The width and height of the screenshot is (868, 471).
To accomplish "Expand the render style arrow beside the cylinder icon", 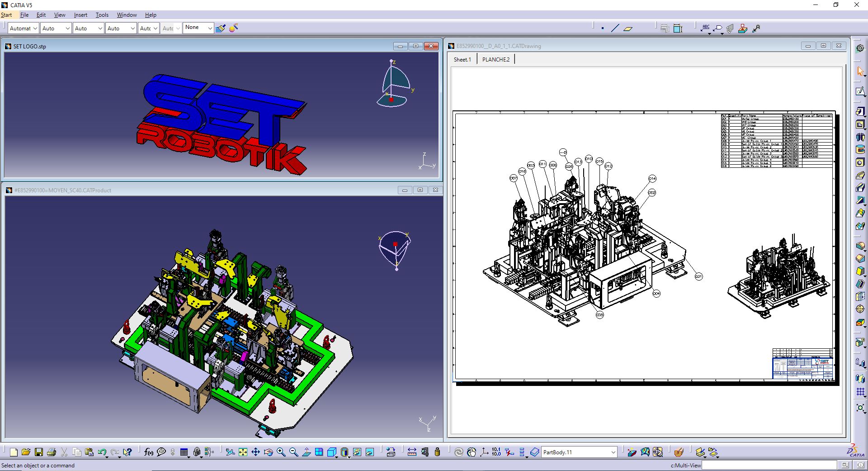I will tap(350, 457).
